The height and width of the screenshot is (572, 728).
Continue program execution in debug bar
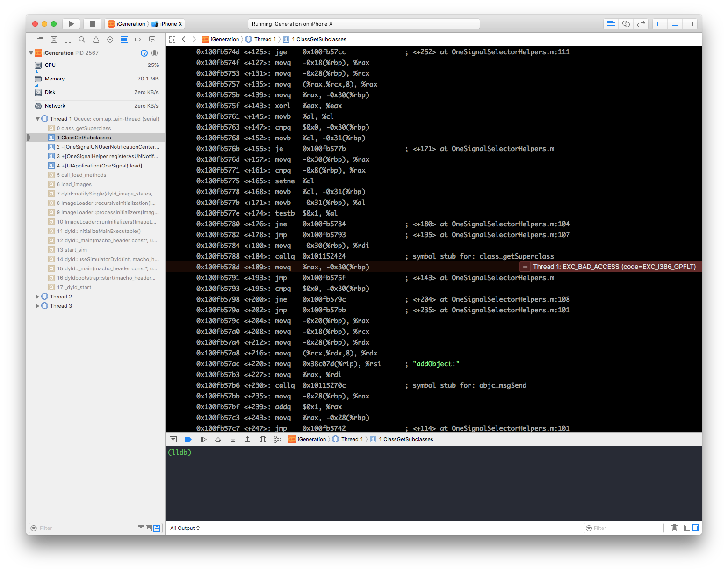point(203,440)
